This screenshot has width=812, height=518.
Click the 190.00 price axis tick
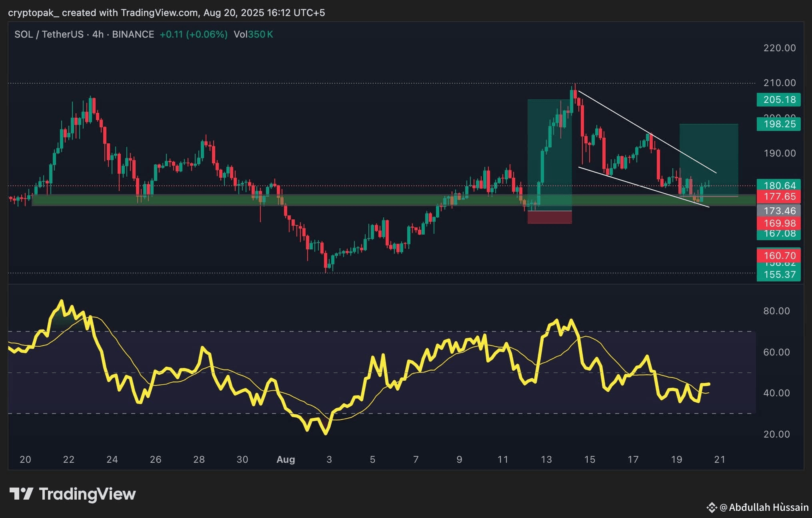[x=779, y=153]
